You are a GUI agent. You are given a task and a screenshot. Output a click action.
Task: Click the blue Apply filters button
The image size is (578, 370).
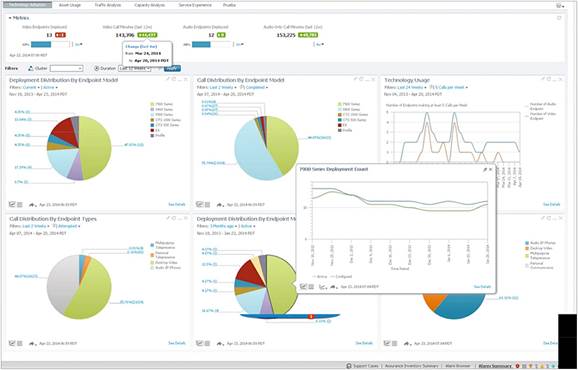172,68
